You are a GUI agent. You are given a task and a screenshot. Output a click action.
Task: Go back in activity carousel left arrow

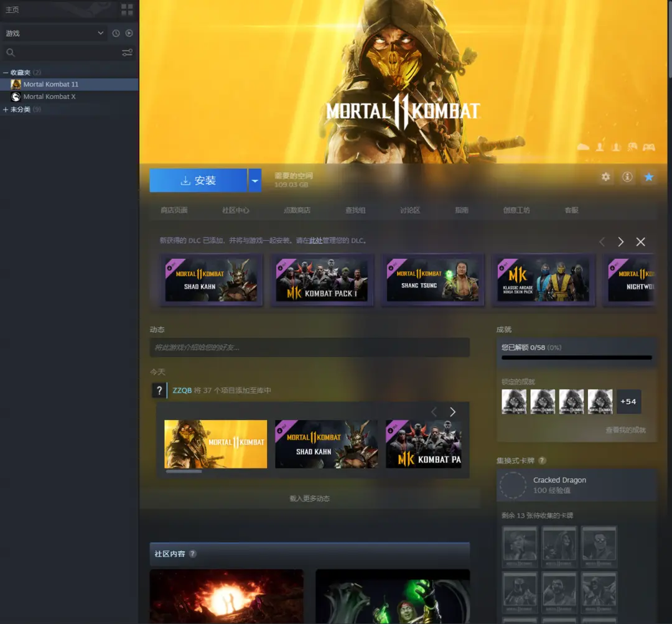[434, 412]
